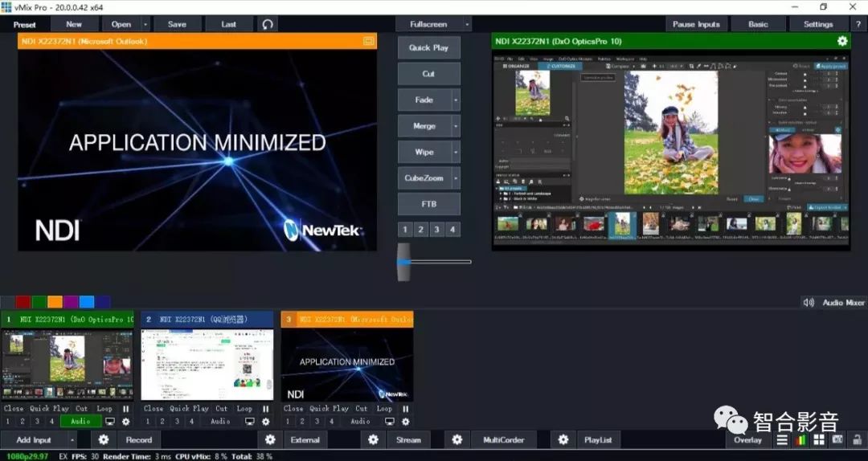Toggle Audio on input 2
This screenshot has height=461, width=868.
point(220,422)
